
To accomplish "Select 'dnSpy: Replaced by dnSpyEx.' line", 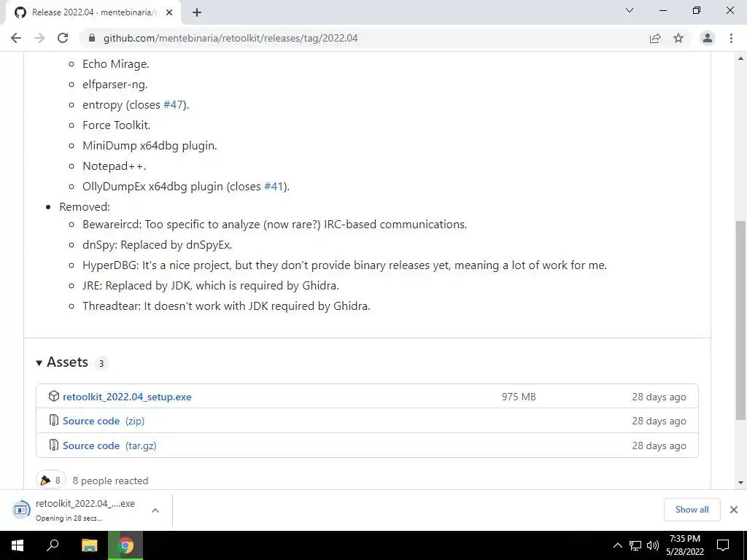I will pyautogui.click(x=158, y=245).
